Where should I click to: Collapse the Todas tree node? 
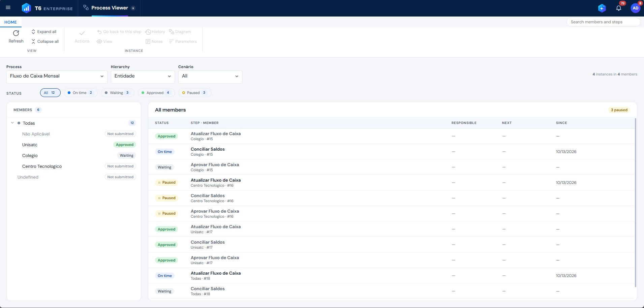click(12, 123)
